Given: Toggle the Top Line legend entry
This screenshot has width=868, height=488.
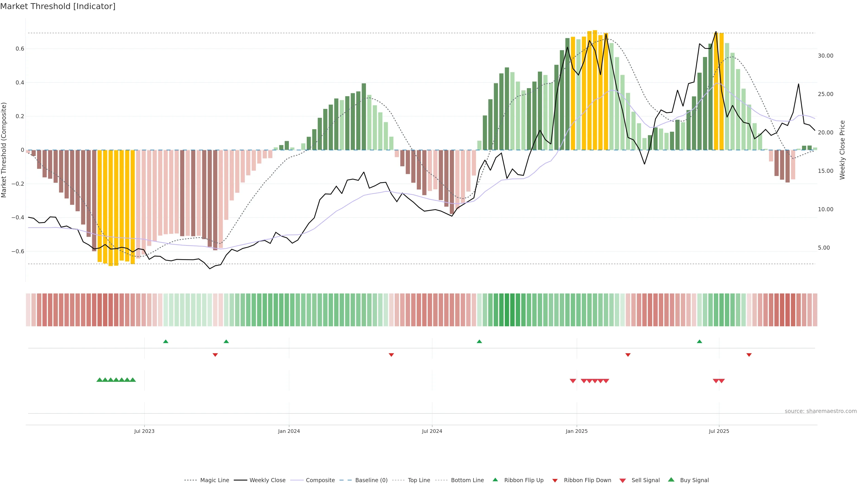Looking at the screenshot, I should [x=419, y=480].
